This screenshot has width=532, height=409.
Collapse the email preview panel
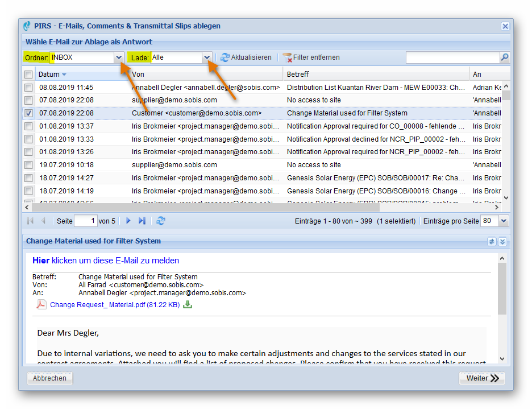[502, 241]
